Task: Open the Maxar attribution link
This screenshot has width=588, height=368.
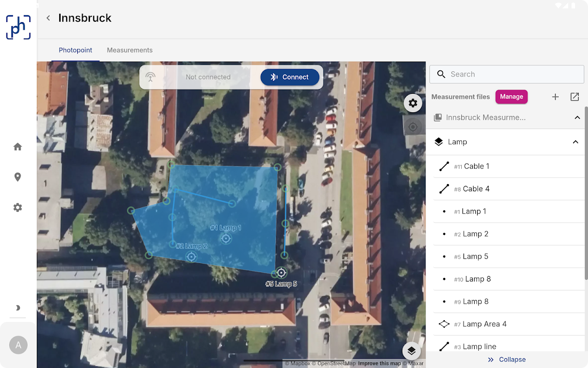Action: click(413, 363)
